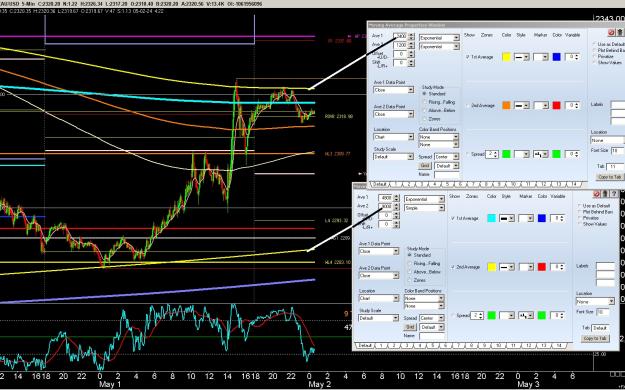Toggle 2nd Average checkbox in lower window
The height and width of the screenshot is (390, 625).
453,267
